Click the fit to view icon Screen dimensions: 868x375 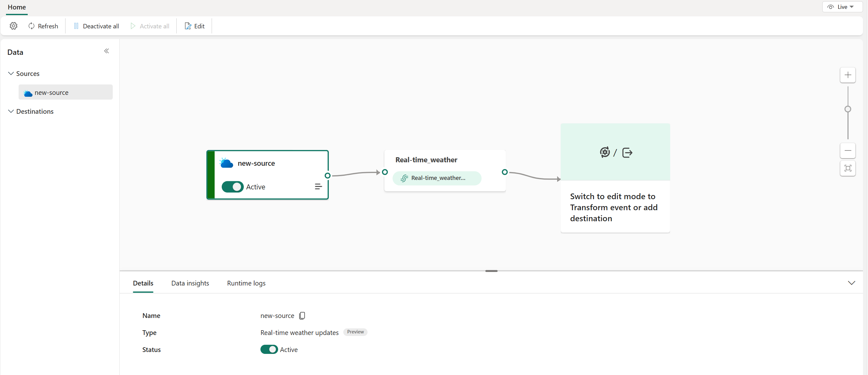(x=848, y=168)
